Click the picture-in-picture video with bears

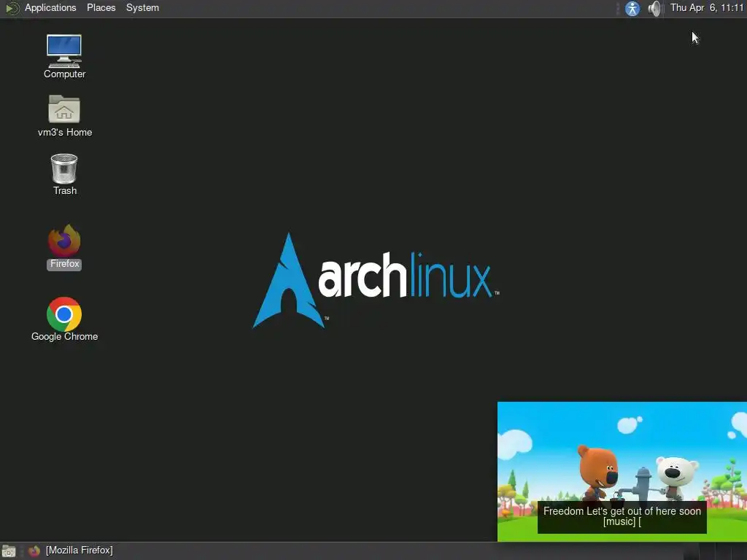[x=622, y=472]
